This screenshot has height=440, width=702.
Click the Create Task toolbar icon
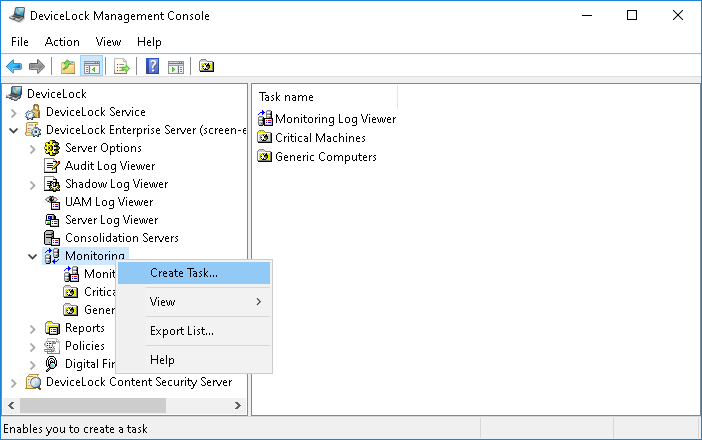(206, 67)
